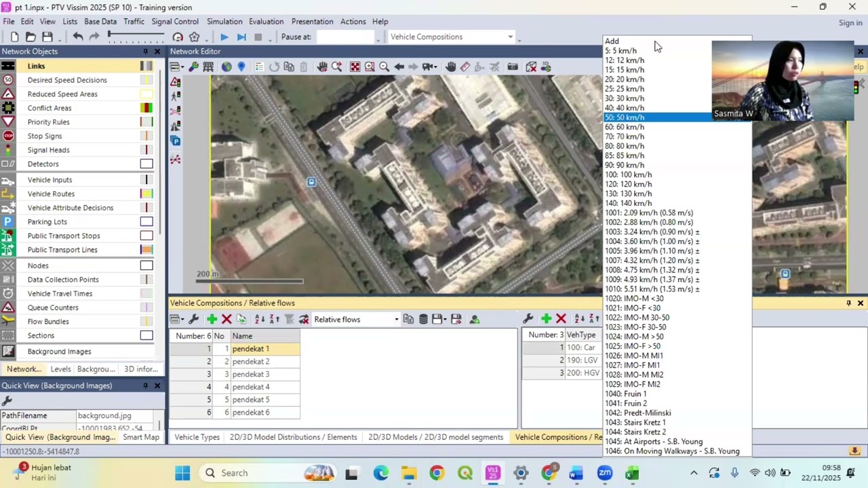Open the Network Editor layout selection dropdown

176,67
